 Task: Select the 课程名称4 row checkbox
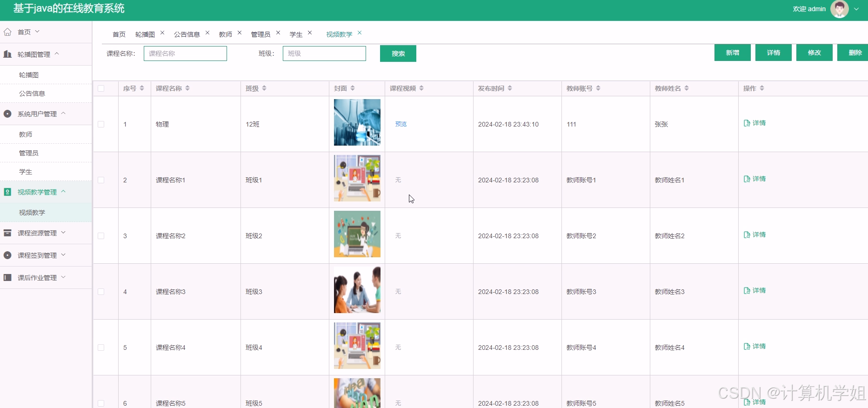tap(101, 348)
